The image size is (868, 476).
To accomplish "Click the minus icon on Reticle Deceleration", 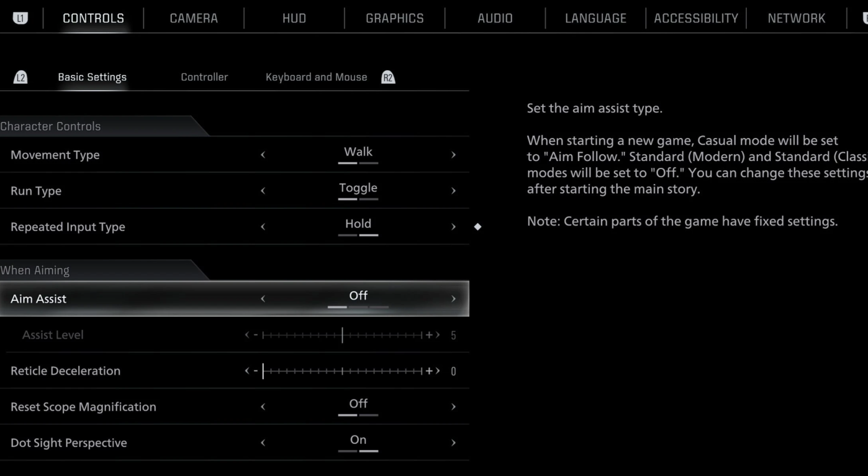I will click(x=255, y=371).
